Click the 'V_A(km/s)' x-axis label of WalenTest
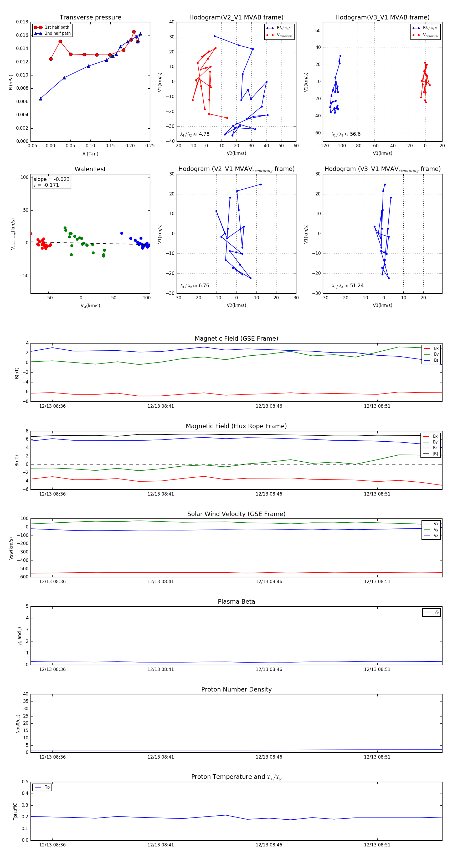The width and height of the screenshot is (473, 868). (90, 306)
